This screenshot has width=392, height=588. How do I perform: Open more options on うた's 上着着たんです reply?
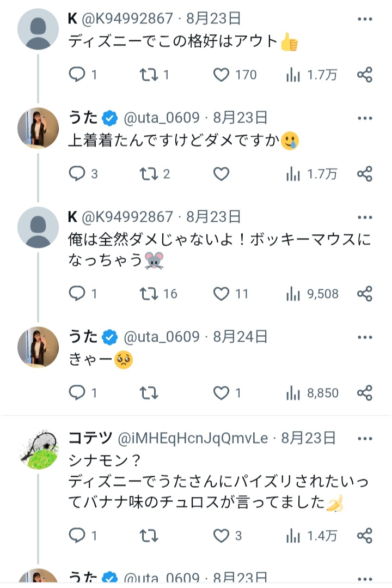coord(364,118)
